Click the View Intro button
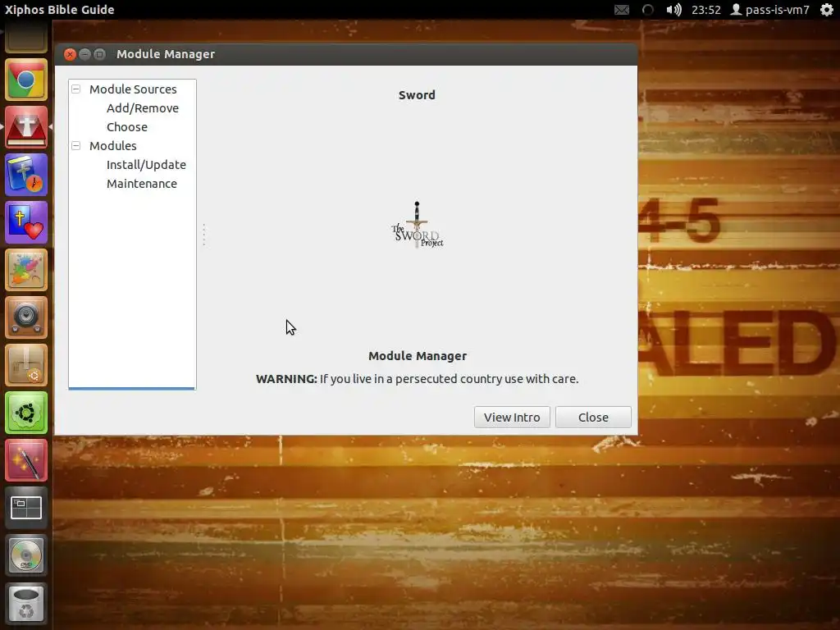This screenshot has height=630, width=840. click(512, 418)
